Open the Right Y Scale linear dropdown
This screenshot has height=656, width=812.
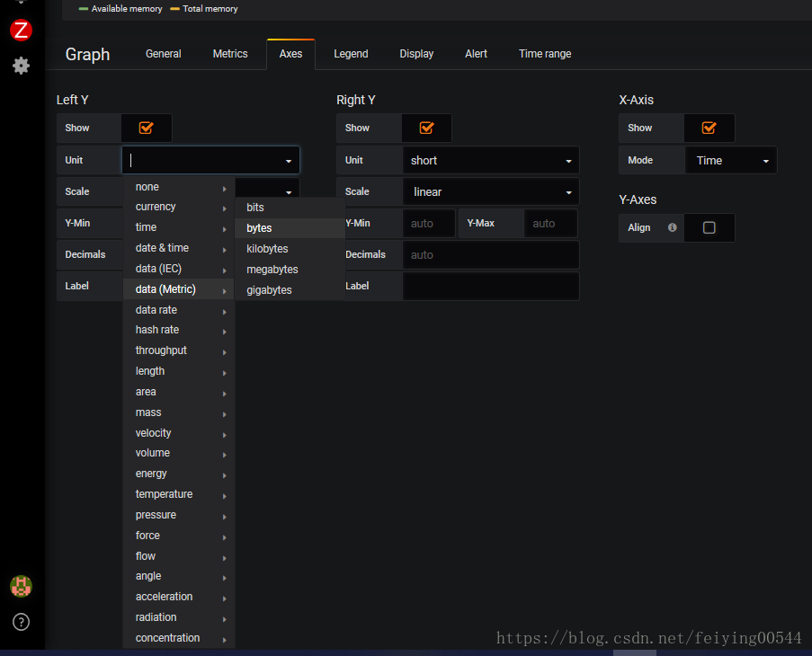click(490, 192)
